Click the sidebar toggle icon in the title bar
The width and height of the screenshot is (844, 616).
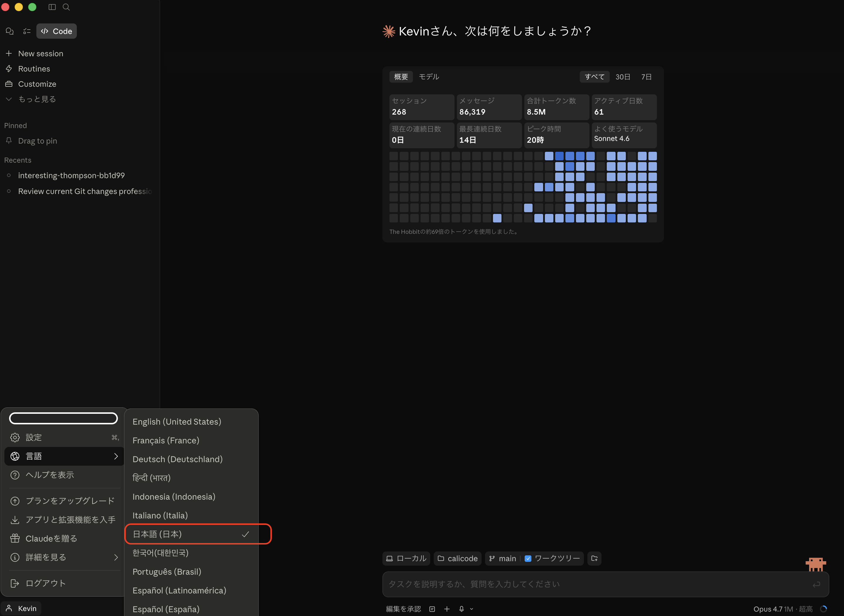point(52,7)
